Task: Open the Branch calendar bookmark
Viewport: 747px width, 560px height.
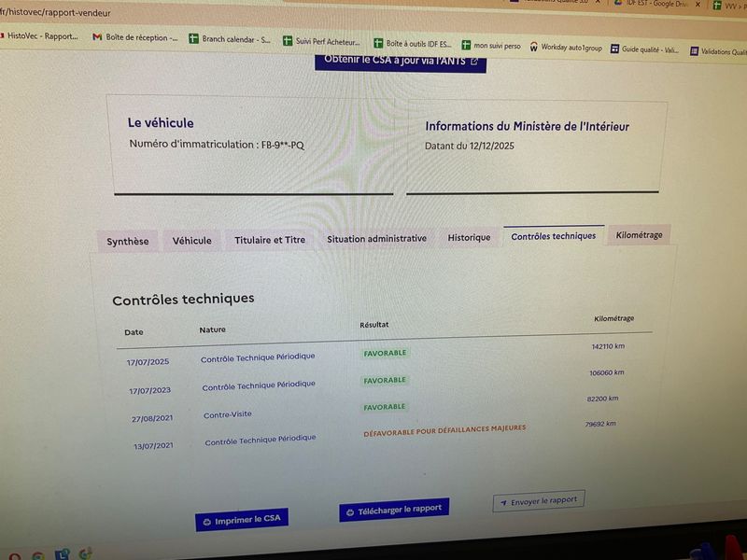Action: [229, 39]
